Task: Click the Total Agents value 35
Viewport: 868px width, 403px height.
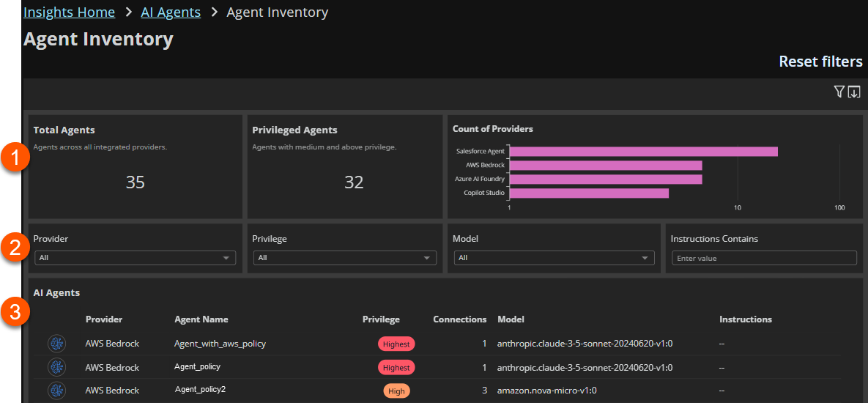Action: tap(135, 182)
